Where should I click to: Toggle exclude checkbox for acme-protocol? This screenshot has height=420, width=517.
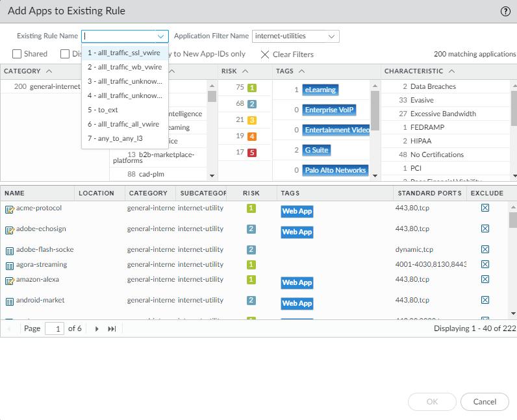485,208
